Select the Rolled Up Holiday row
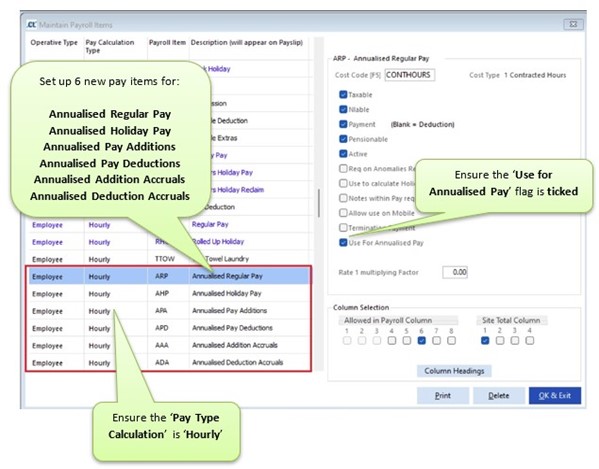The image size is (599, 469). coord(169,242)
